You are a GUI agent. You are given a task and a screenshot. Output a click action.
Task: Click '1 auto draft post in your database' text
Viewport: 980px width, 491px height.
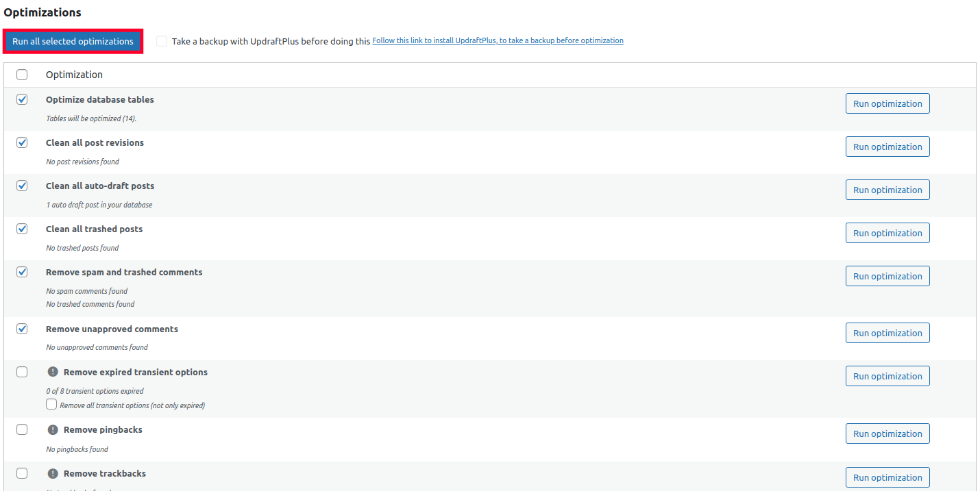[99, 205]
